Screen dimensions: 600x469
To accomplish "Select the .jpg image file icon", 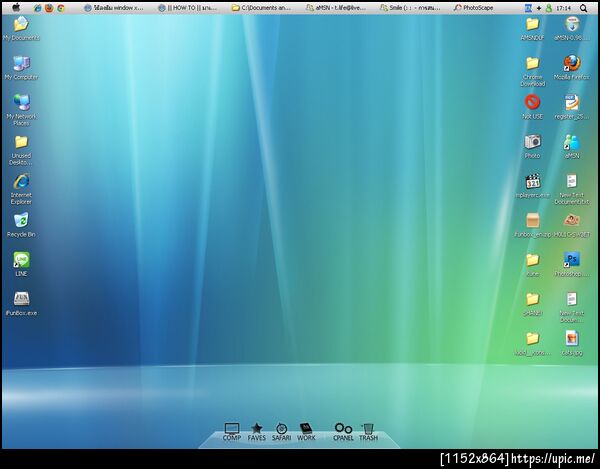I will [572, 344].
